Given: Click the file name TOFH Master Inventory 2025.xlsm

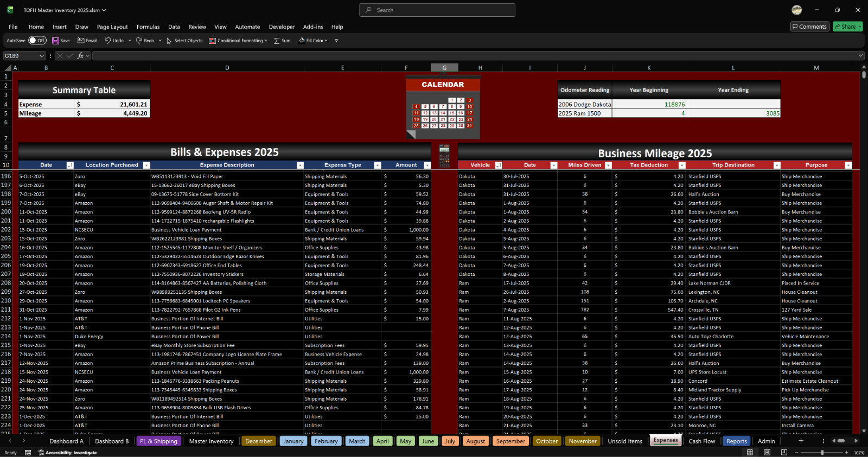Looking at the screenshot, I should tap(61, 10).
